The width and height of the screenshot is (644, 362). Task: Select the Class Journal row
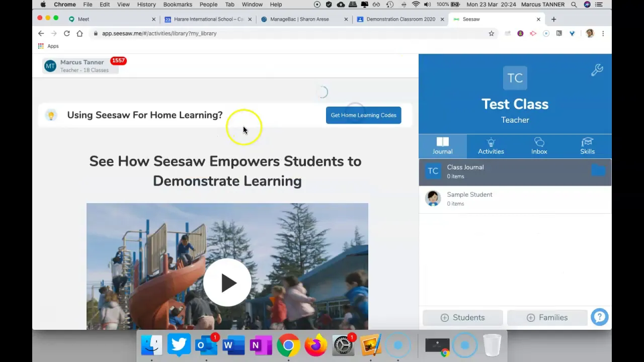[515, 172]
